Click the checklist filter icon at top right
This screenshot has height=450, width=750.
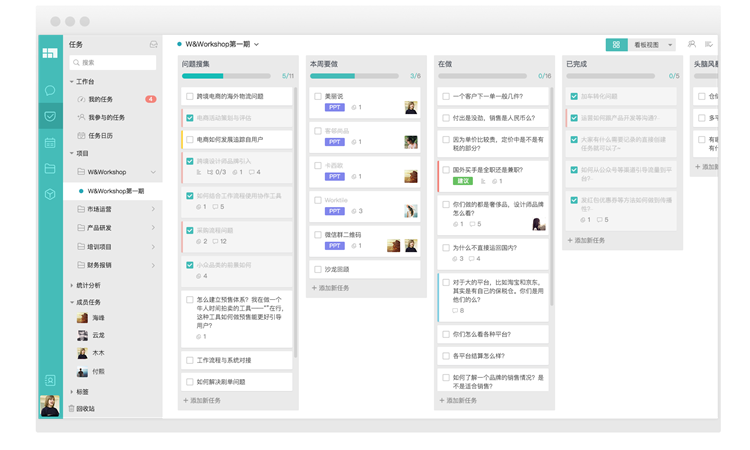(709, 44)
